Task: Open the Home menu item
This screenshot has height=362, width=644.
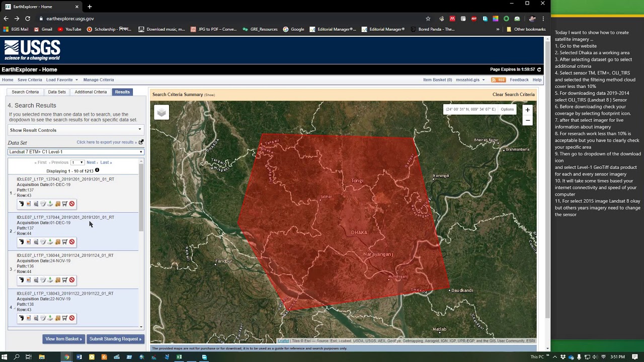Action: click(x=8, y=80)
